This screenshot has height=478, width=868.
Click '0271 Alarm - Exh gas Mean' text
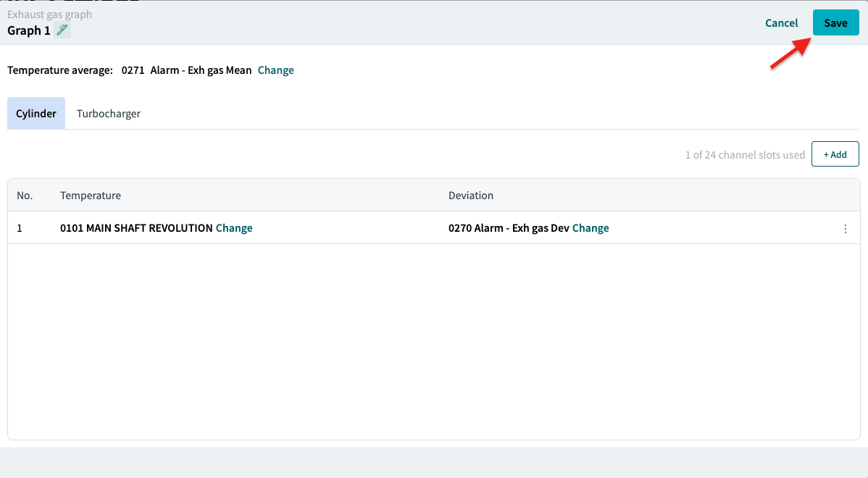click(186, 70)
